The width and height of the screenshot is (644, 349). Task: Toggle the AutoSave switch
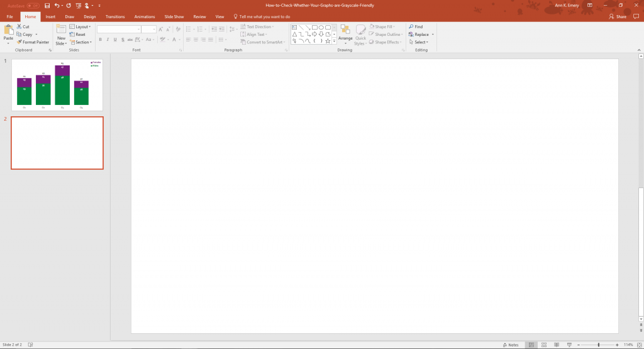coord(33,5)
